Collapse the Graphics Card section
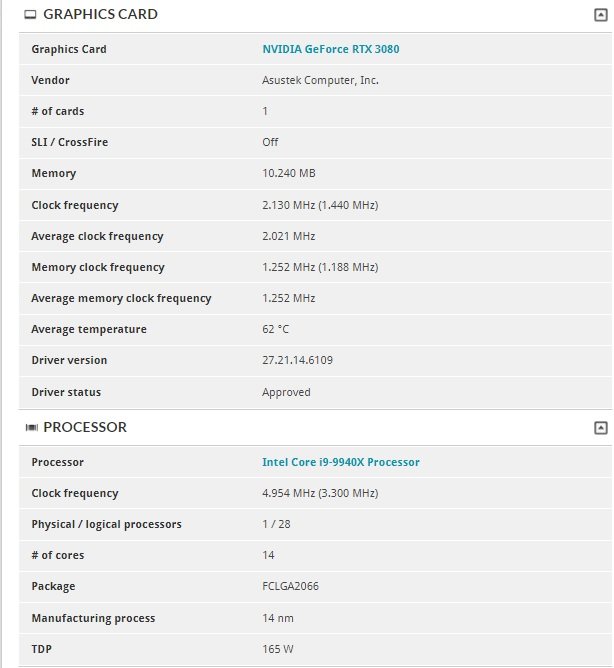Screen dimensions: 614x668 (x=600, y=15)
